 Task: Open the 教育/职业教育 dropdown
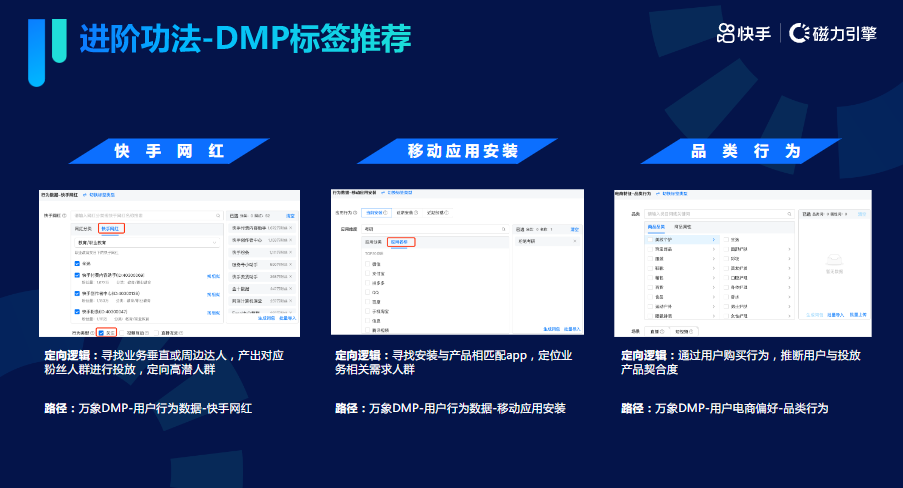pyautogui.click(x=147, y=243)
